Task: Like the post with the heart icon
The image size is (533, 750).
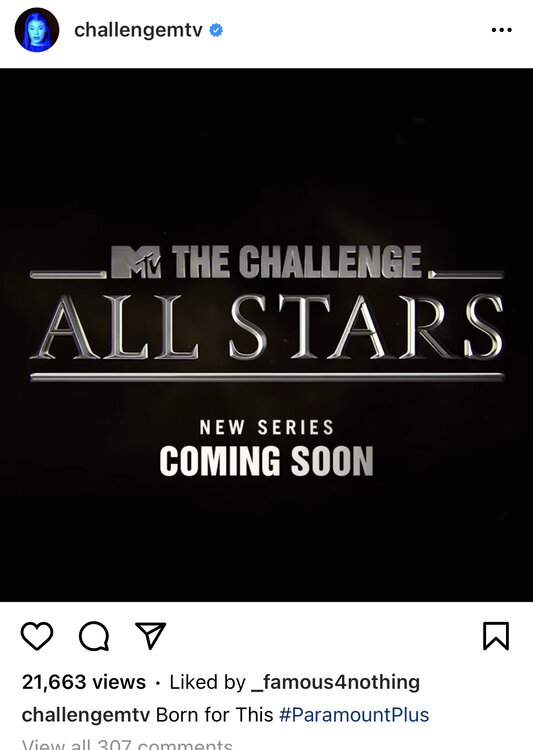Action: pyautogui.click(x=37, y=636)
